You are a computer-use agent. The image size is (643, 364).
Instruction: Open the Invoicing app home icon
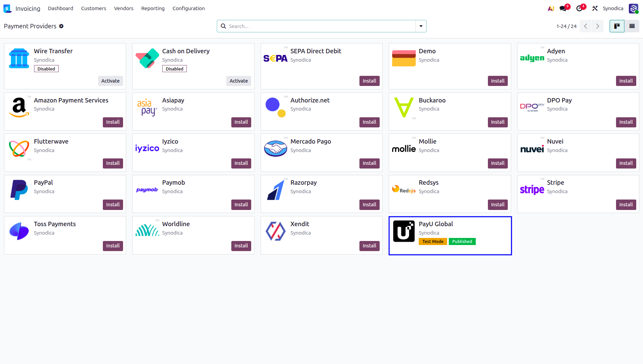tap(7, 8)
